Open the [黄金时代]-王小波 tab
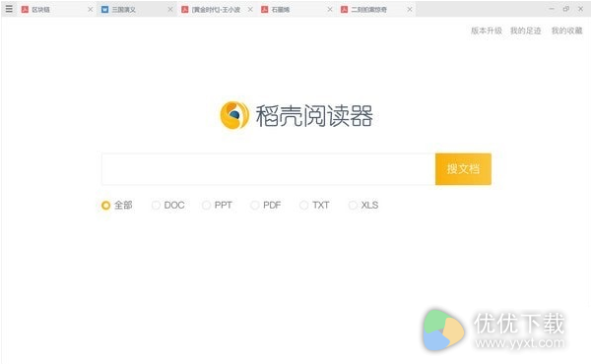Screen dimensions: 591x364 [x=217, y=10]
